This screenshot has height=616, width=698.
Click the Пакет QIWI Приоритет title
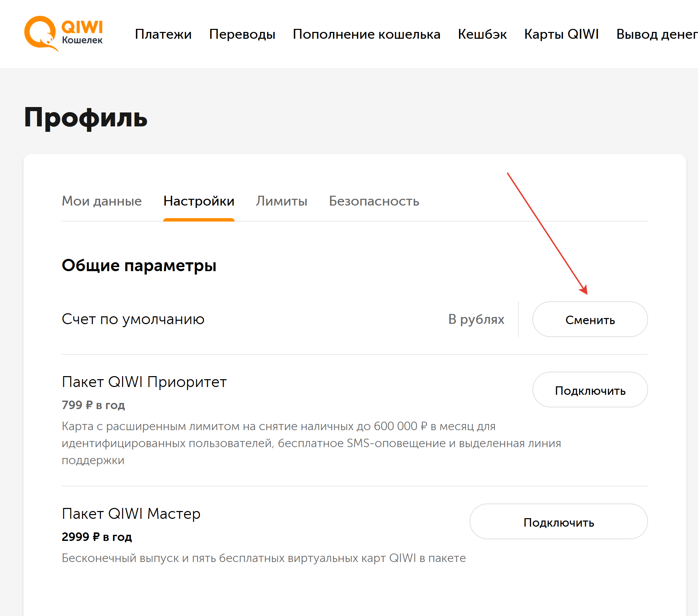click(x=144, y=382)
